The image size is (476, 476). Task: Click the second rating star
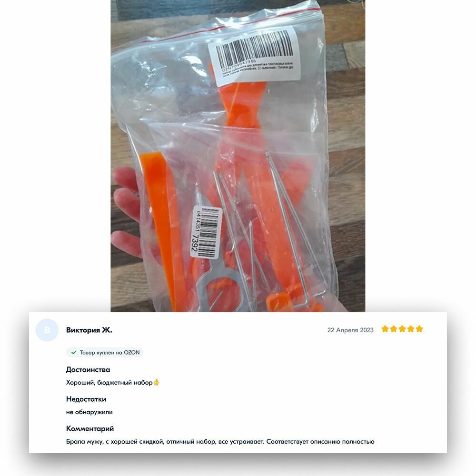pos(394,329)
